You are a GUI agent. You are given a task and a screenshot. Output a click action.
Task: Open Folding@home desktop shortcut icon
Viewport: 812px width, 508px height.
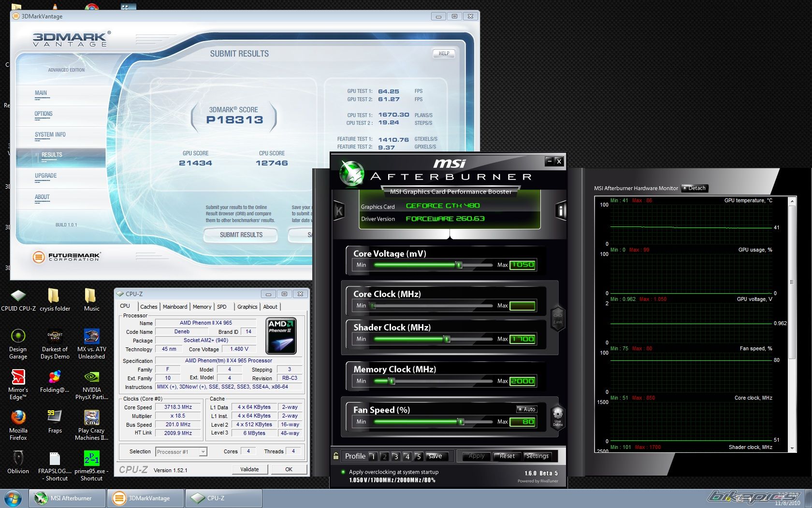point(55,377)
